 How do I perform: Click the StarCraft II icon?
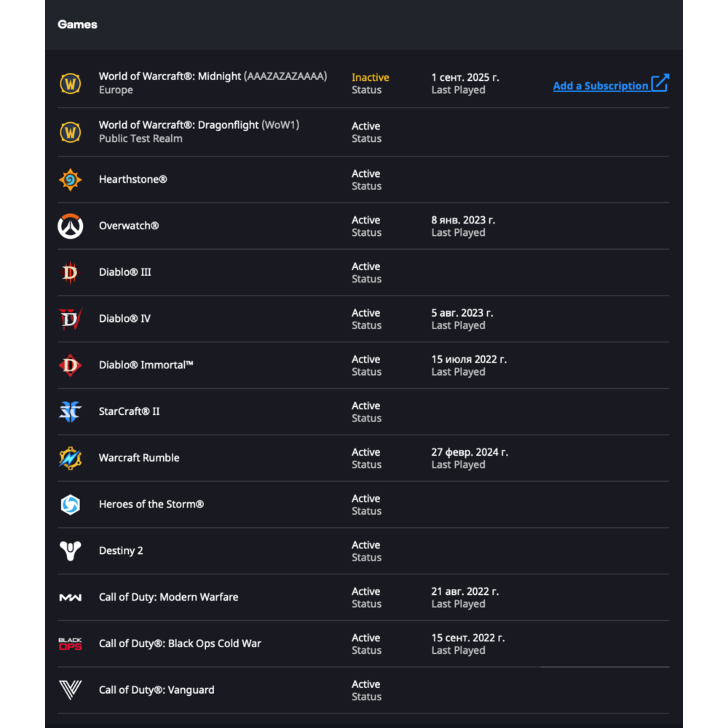coord(71,411)
